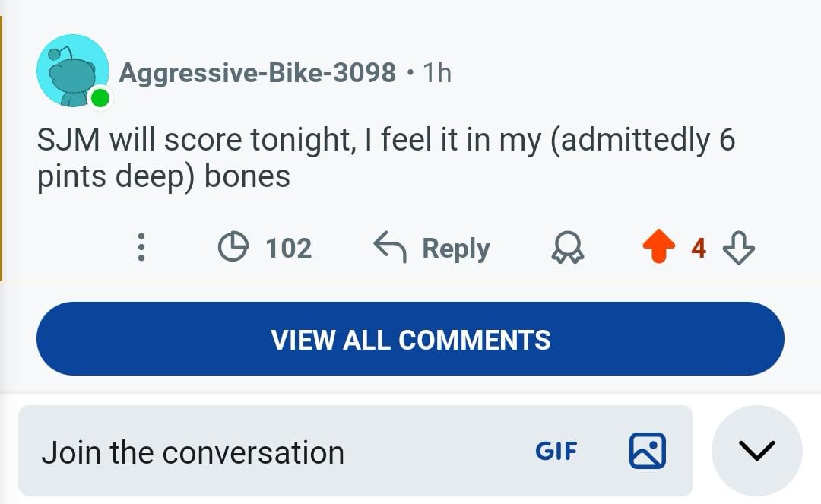Collapse the comment box with the chevron
Viewport: 821px width, 504px height.
point(756,451)
